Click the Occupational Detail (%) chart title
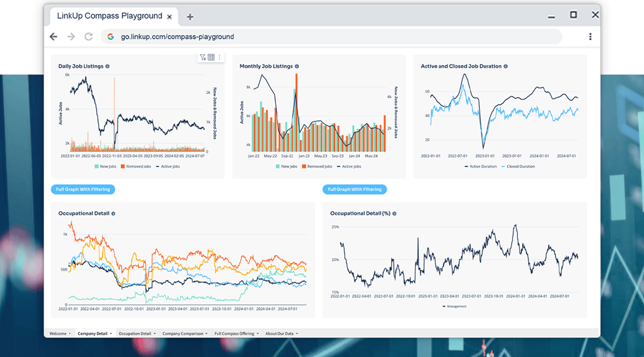Viewport: 644px width, 357px height. 360,213
